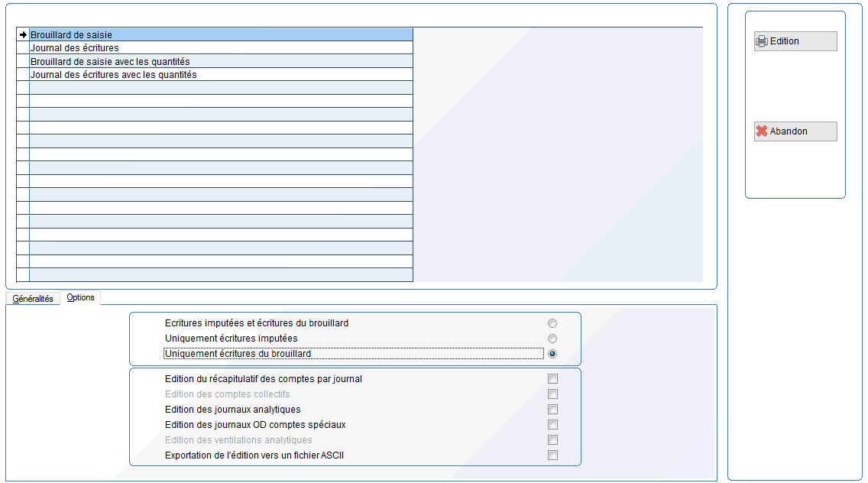Click the first empty row in the list

(220, 88)
